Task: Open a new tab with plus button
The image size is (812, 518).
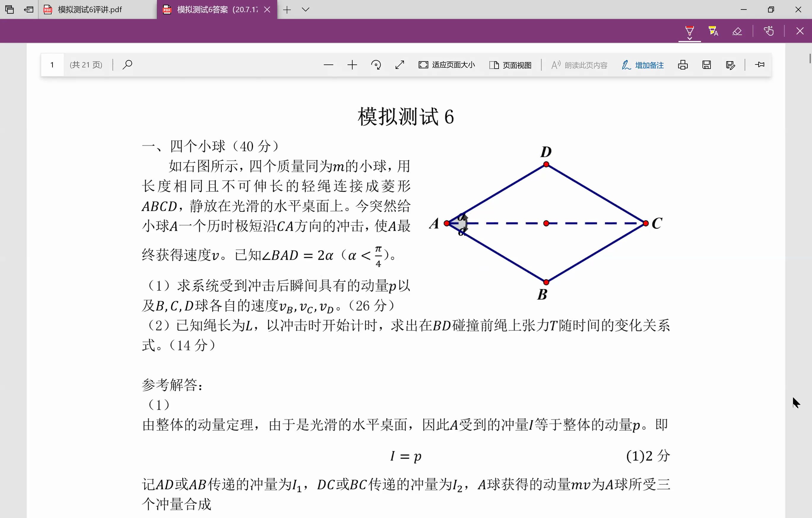Action: pyautogui.click(x=287, y=10)
